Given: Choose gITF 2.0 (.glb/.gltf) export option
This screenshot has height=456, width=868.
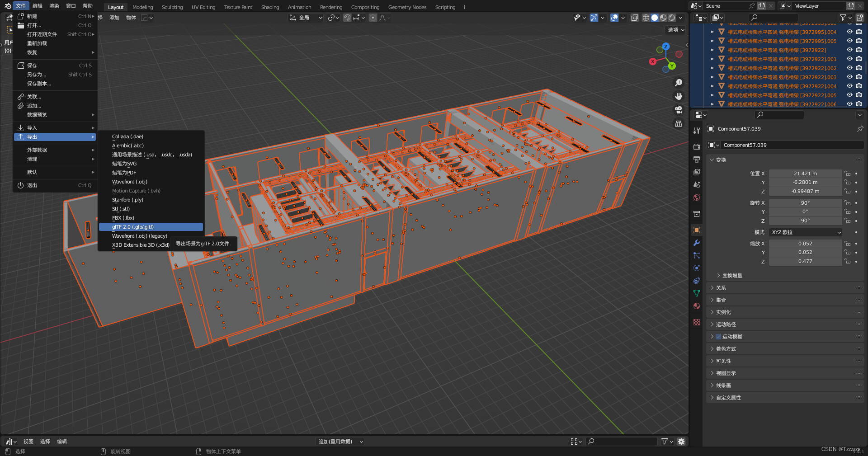Looking at the screenshot, I should (x=133, y=226).
